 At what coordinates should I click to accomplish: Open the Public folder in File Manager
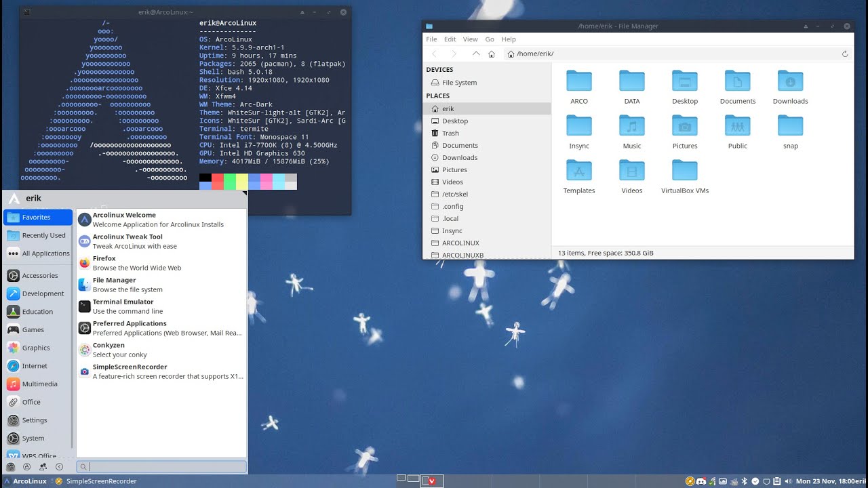[738, 131]
